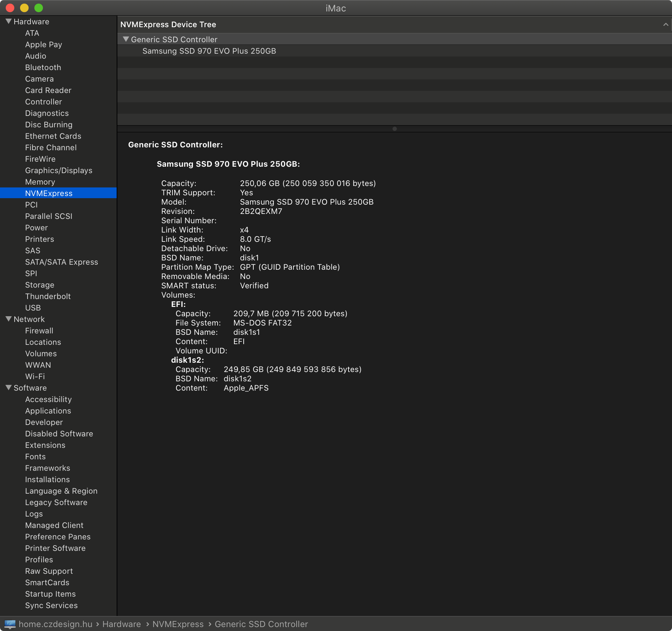The image size is (672, 631).
Task: Select Volumes under Network
Action: pos(41,353)
